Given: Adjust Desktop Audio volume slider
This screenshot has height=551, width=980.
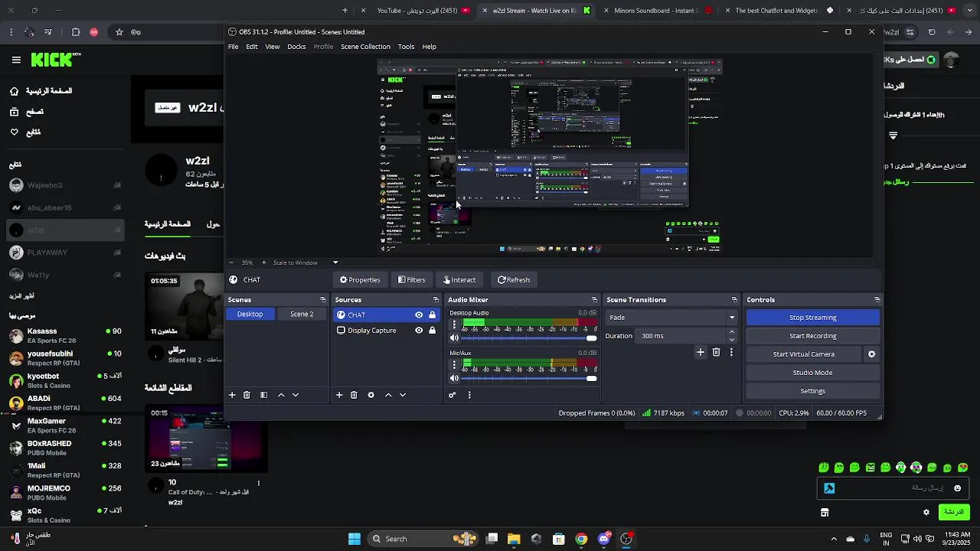Looking at the screenshot, I should pyautogui.click(x=529, y=337).
